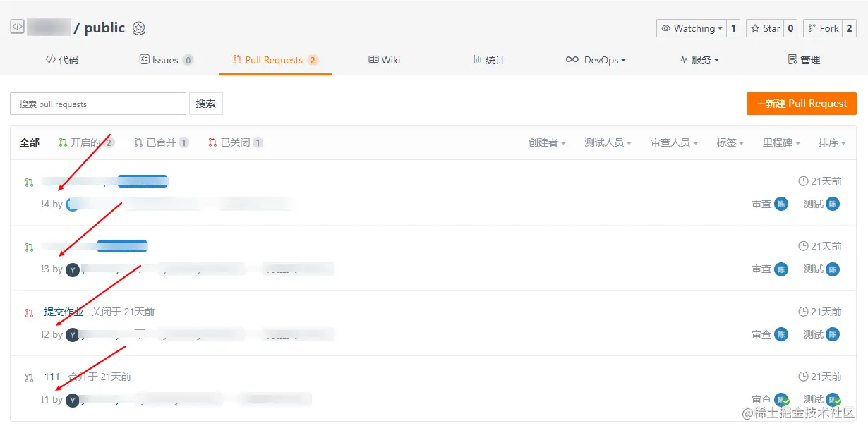Filter by 已合并 pull requests
The width and height of the screenshot is (868, 433).
tap(162, 142)
